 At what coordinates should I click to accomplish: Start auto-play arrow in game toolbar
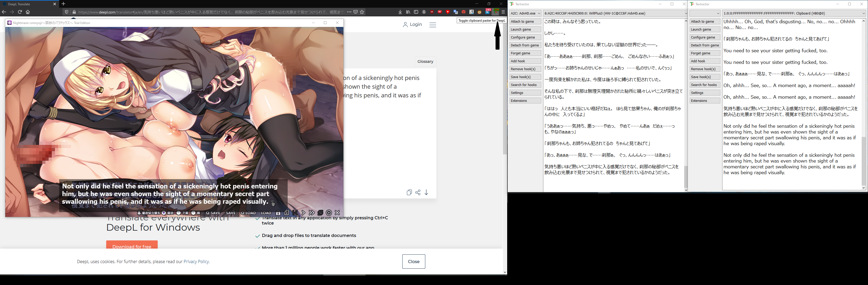[303, 213]
